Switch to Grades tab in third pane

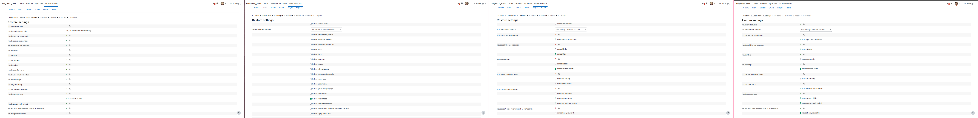526,8
